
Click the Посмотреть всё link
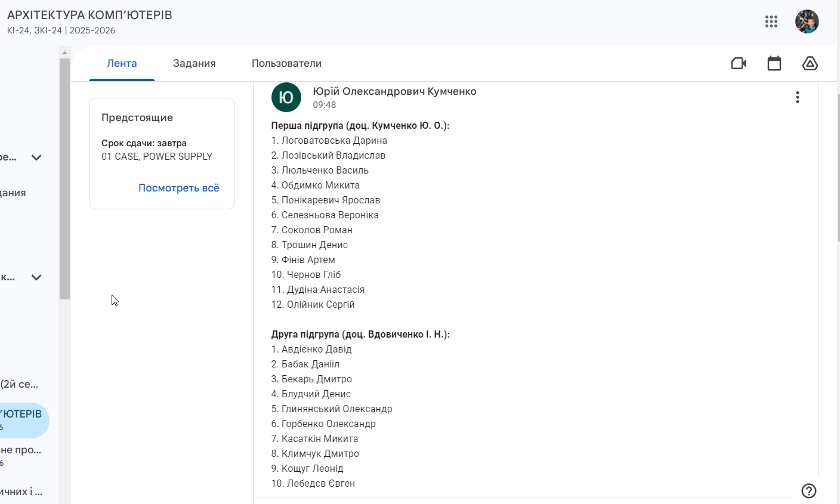(x=179, y=188)
